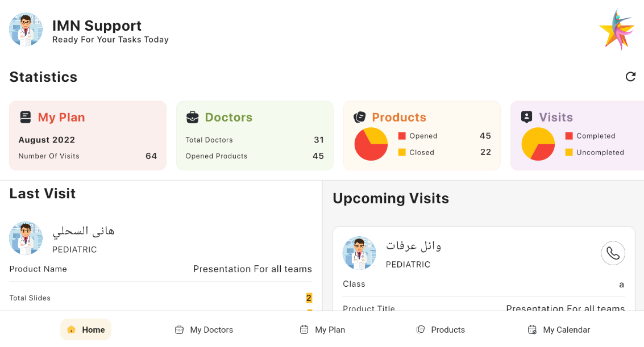Call the upcoming visit doctor via phone icon
This screenshot has width=644, height=347.
(613, 253)
